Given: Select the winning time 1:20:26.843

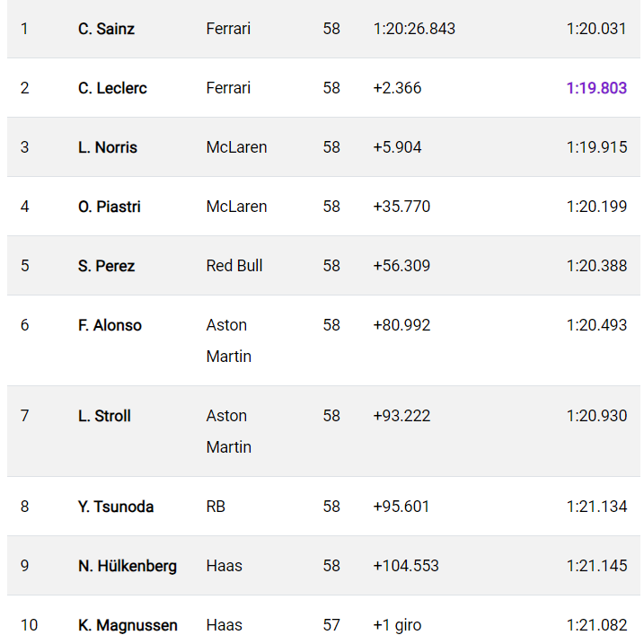Looking at the screenshot, I should pyautogui.click(x=414, y=29).
